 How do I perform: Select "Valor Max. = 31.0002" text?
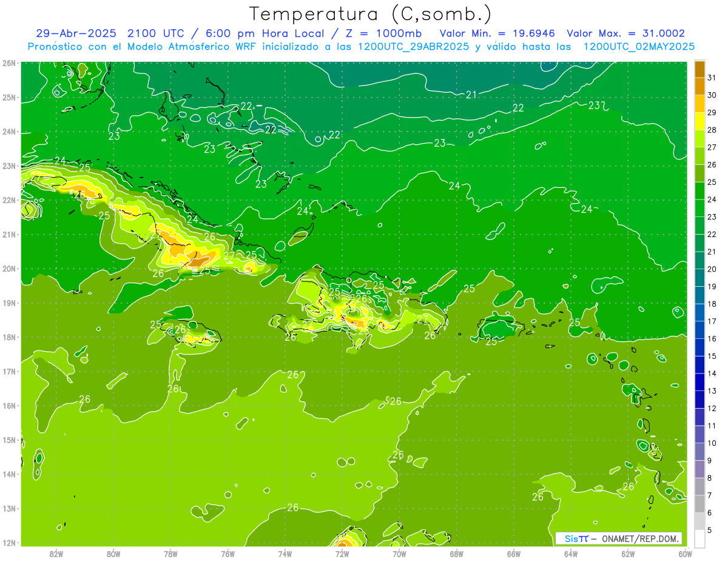point(626,33)
